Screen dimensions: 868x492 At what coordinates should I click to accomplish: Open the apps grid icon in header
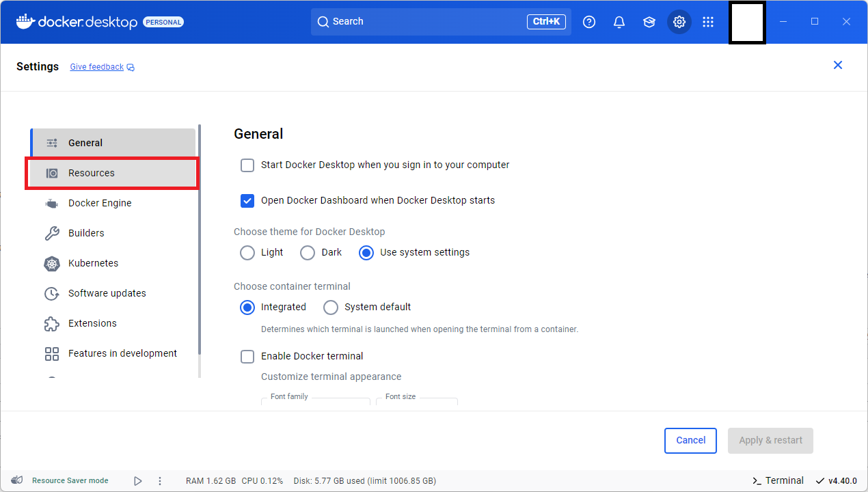(708, 22)
